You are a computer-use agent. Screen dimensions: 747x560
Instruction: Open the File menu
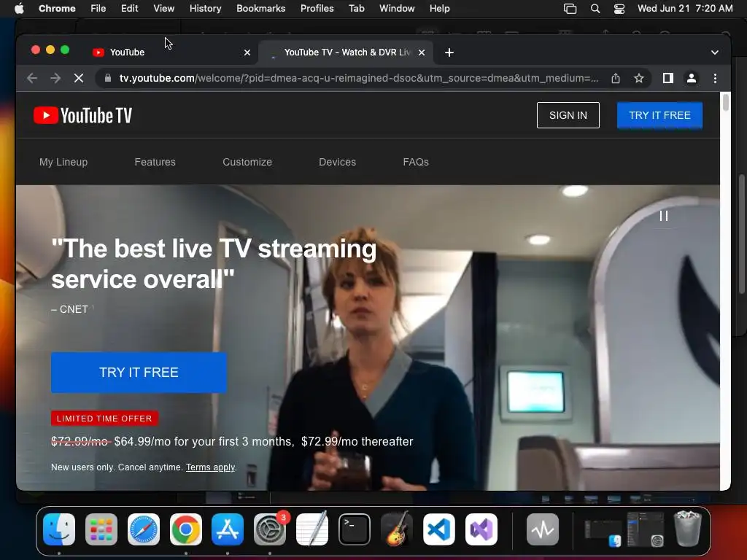coord(98,9)
